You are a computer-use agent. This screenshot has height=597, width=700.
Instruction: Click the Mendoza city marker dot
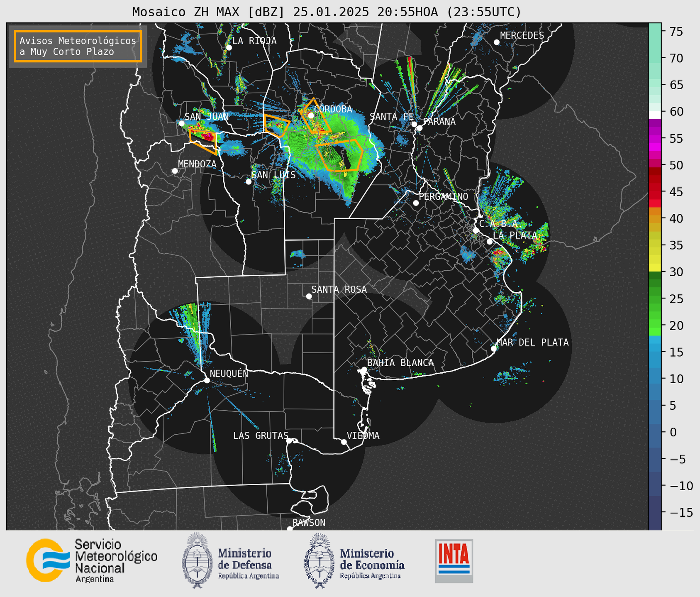pyautogui.click(x=175, y=171)
